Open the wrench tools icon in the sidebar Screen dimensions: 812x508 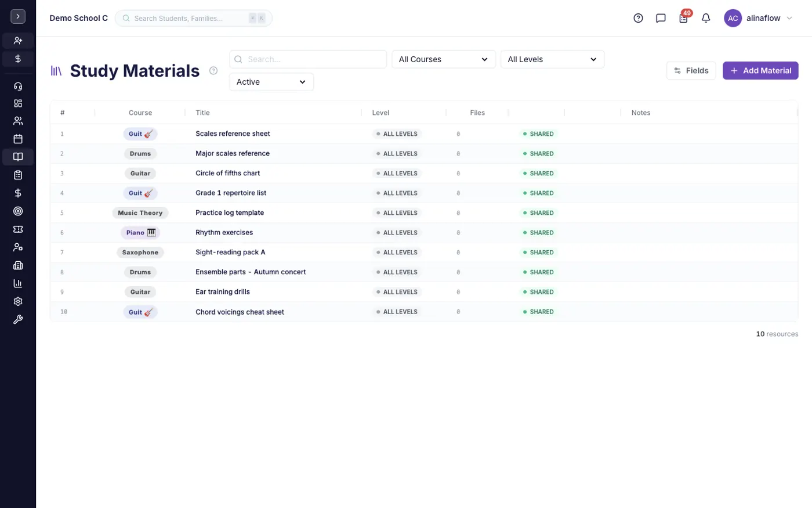pyautogui.click(x=18, y=319)
